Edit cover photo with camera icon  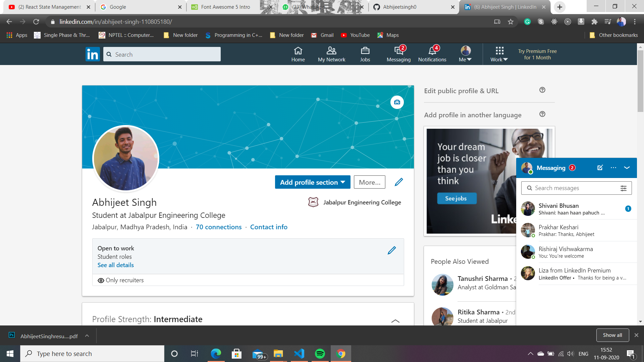point(397,102)
